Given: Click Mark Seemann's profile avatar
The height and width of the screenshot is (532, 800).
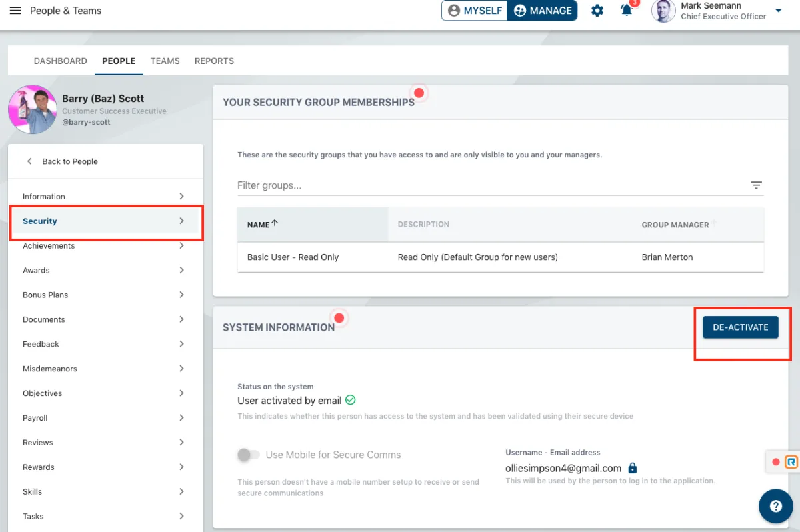Looking at the screenshot, I should [x=663, y=11].
